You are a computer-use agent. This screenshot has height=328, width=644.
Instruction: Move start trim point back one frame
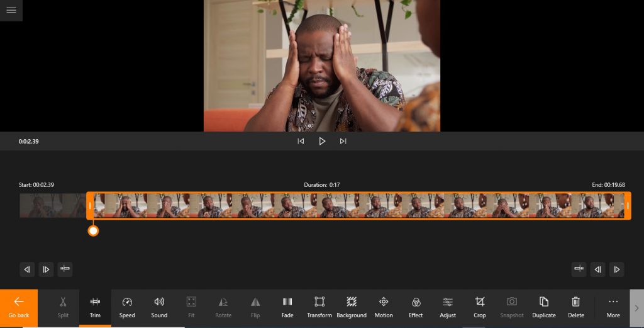coord(27,269)
